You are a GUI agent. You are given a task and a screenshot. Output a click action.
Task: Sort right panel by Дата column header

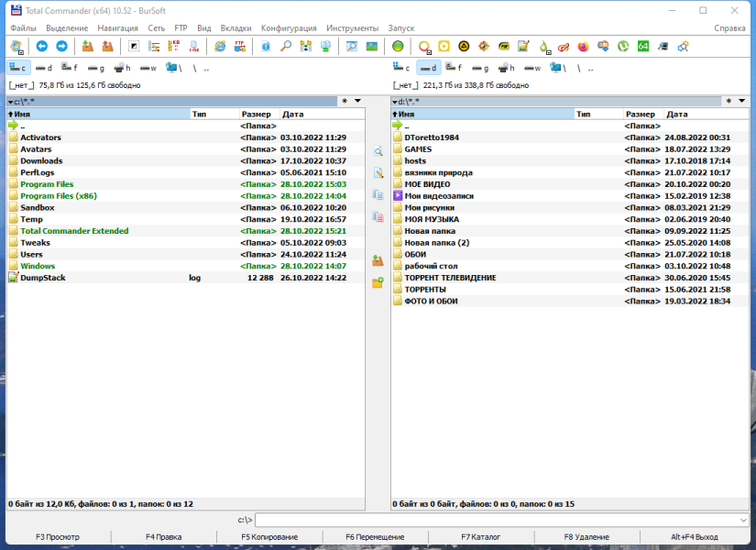707,115
